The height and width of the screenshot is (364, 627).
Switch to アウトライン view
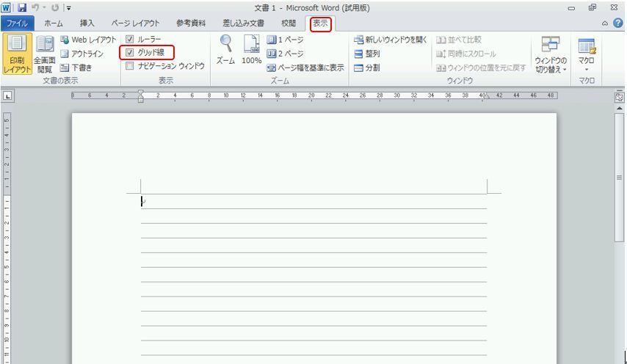click(82, 54)
